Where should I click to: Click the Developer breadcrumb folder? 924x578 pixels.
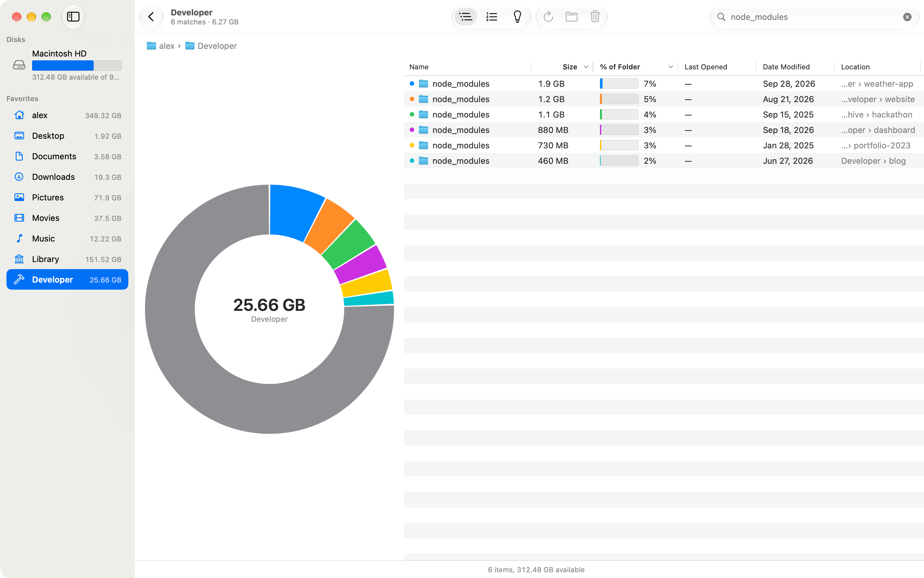[211, 46]
